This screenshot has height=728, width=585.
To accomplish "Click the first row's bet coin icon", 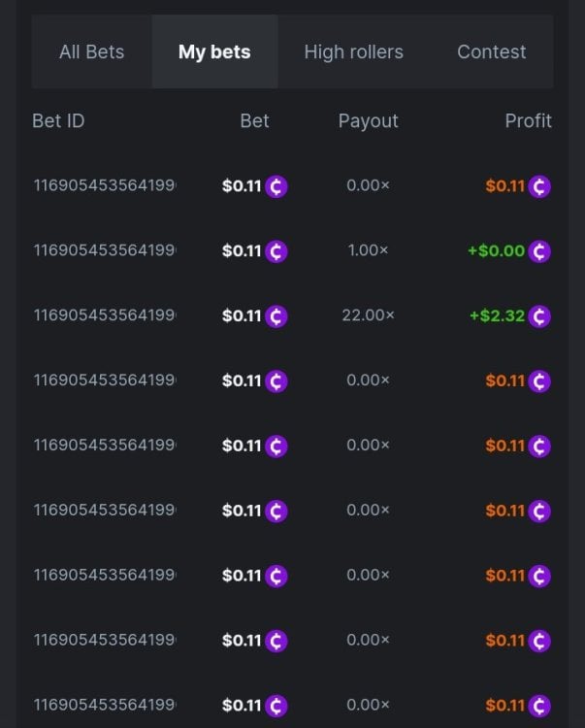I will coord(276,186).
